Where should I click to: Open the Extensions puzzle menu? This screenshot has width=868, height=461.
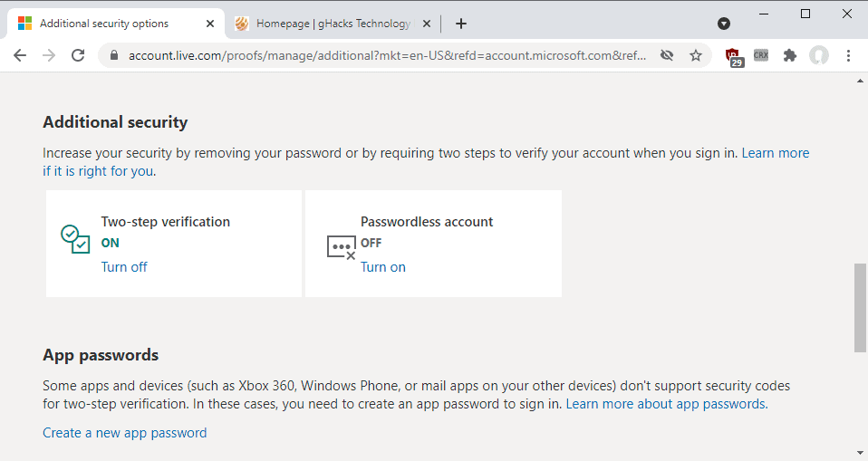(x=790, y=55)
